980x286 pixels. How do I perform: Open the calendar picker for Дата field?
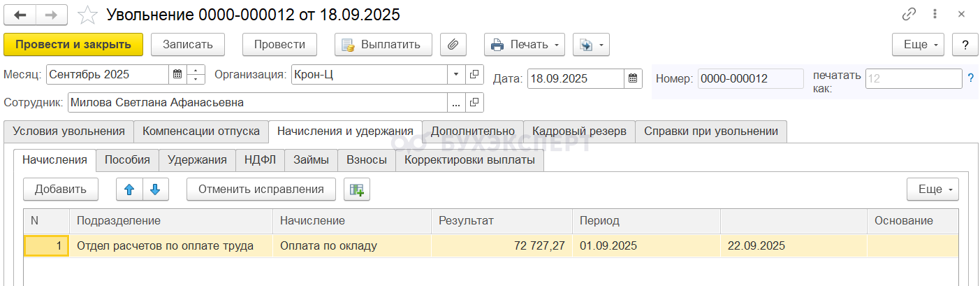[x=633, y=78]
